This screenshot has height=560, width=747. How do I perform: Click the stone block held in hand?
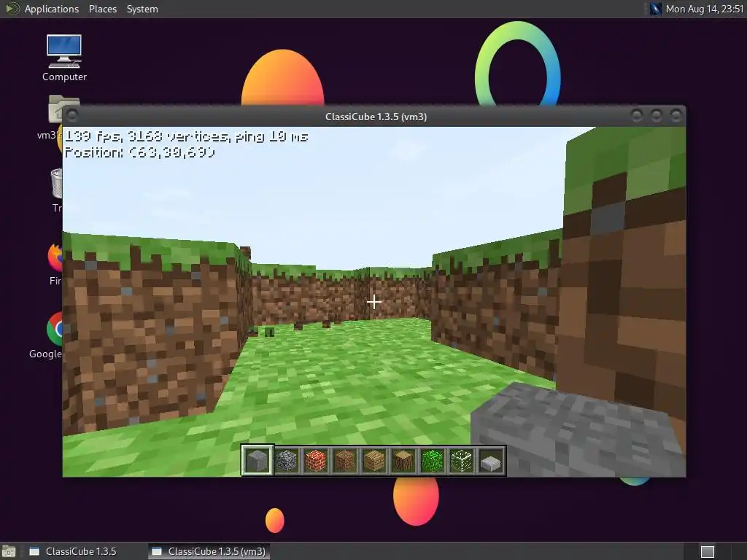click(578, 429)
